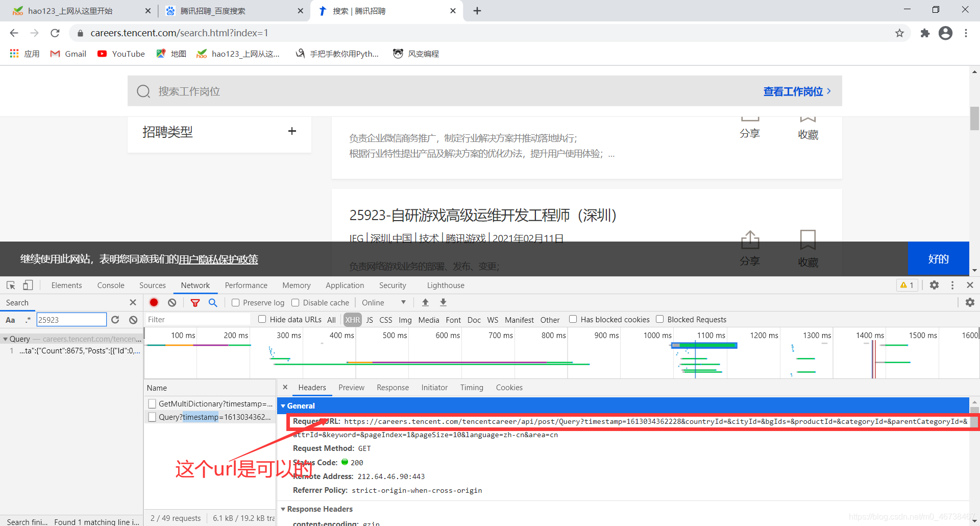The width and height of the screenshot is (980, 526).
Task: Click the network search magnifier icon
Action: click(213, 302)
